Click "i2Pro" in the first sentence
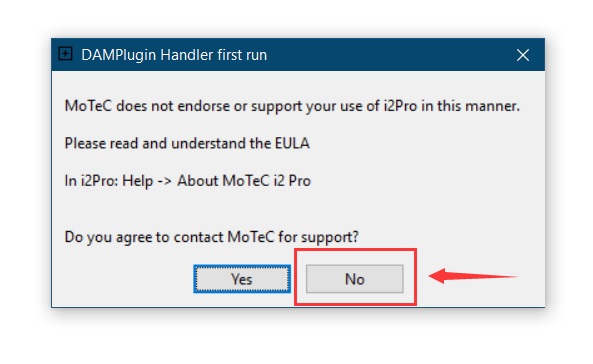Screen dimensions: 593x364 coord(400,106)
